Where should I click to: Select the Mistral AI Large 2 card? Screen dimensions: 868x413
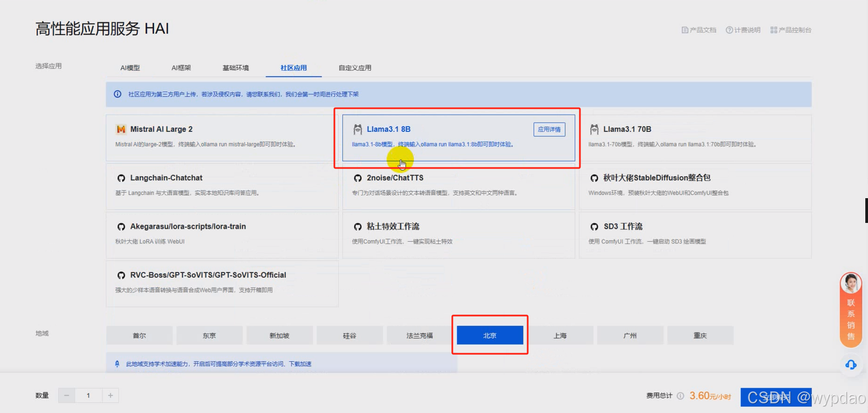tap(222, 138)
